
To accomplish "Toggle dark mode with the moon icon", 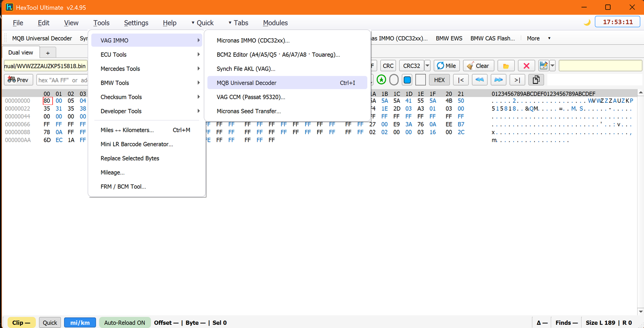I will pyautogui.click(x=587, y=23).
